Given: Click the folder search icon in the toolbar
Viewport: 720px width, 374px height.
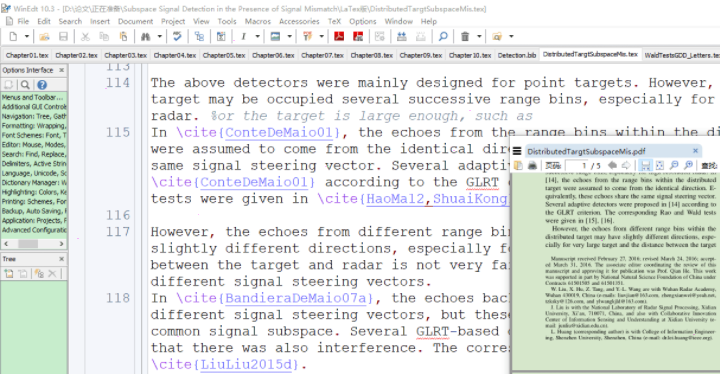Looking at the screenshot, I should pyautogui.click(x=497, y=36).
